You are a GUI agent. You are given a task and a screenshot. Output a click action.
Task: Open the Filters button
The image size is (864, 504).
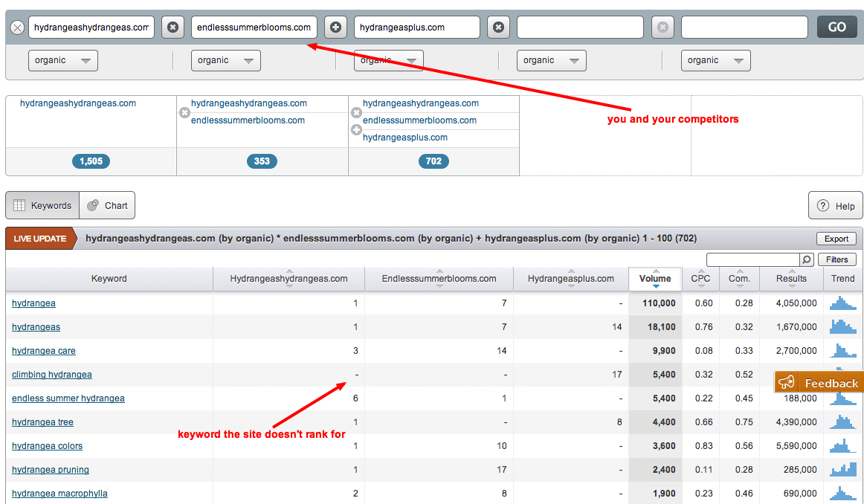coord(836,259)
